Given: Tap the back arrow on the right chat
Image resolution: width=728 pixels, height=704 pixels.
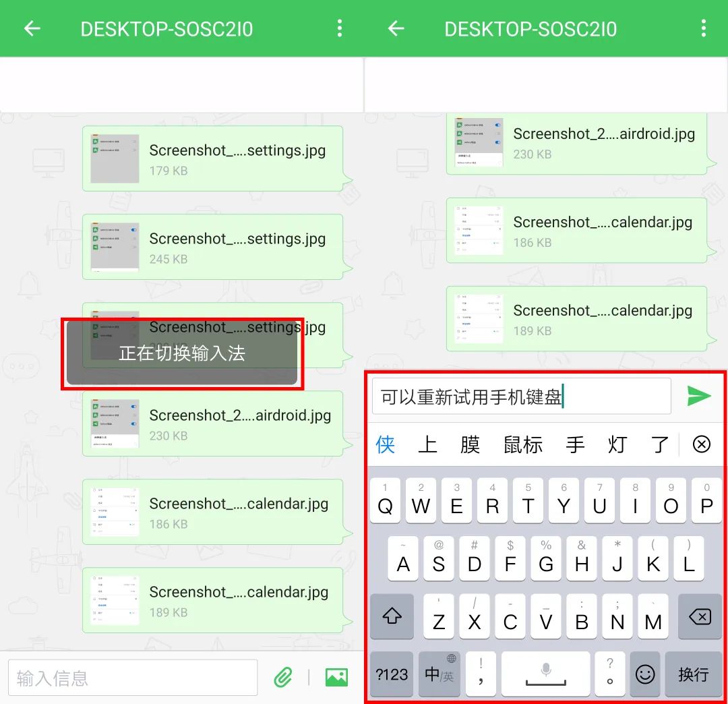Looking at the screenshot, I should click(395, 28).
